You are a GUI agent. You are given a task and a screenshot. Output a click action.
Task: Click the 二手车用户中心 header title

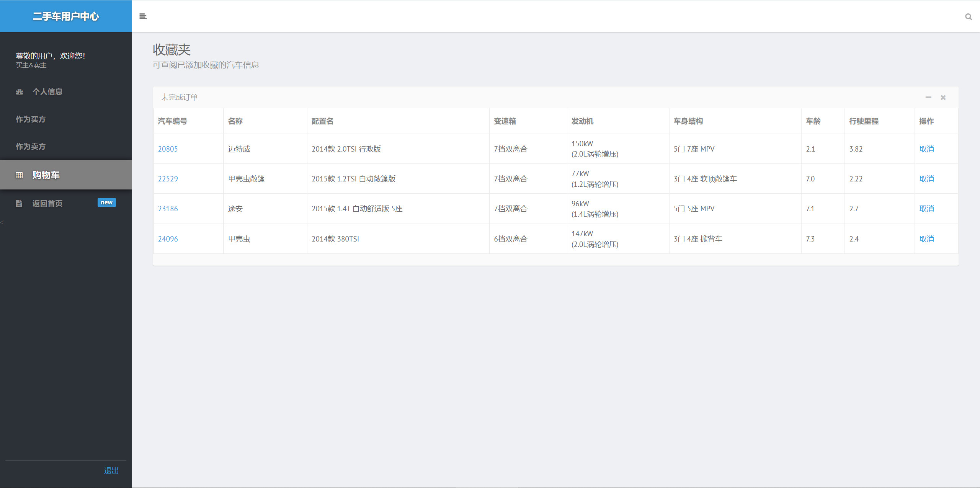point(66,16)
